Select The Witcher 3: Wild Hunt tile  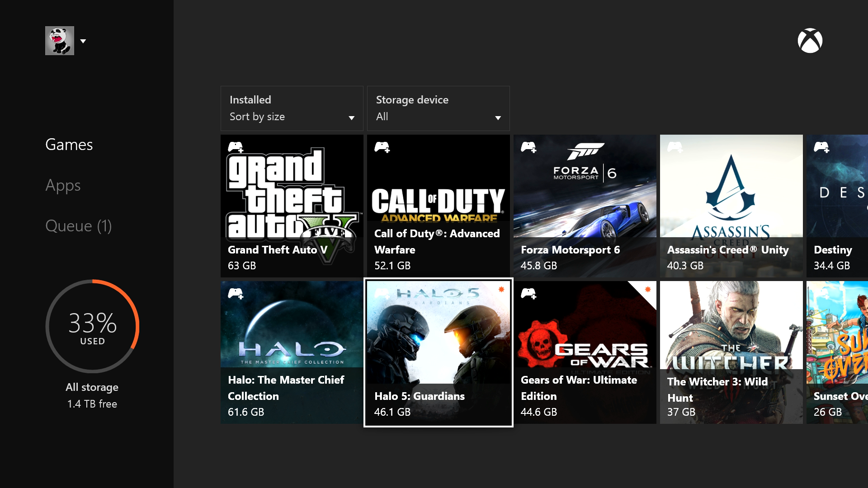[x=731, y=352]
